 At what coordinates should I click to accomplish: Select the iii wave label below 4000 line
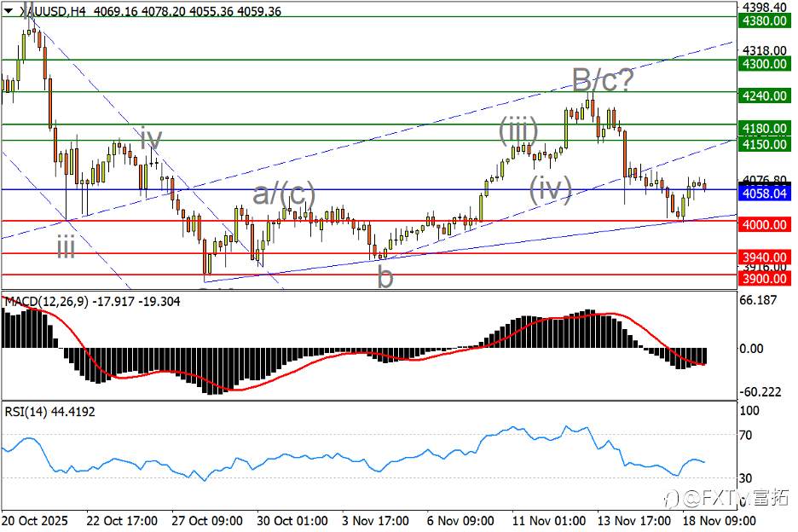click(x=66, y=248)
